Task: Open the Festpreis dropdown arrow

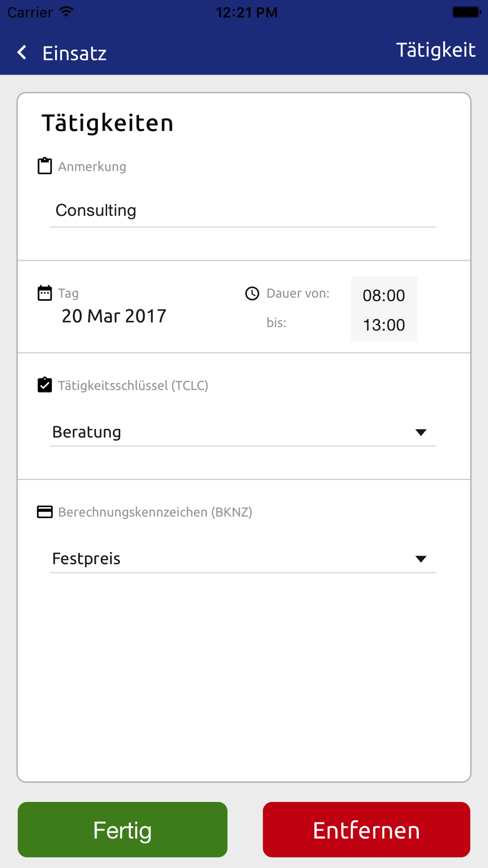Action: [421, 559]
